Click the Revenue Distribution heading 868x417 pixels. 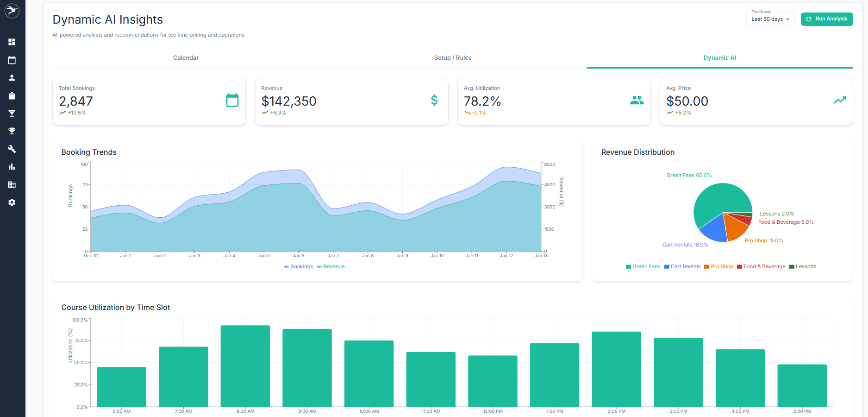point(638,152)
